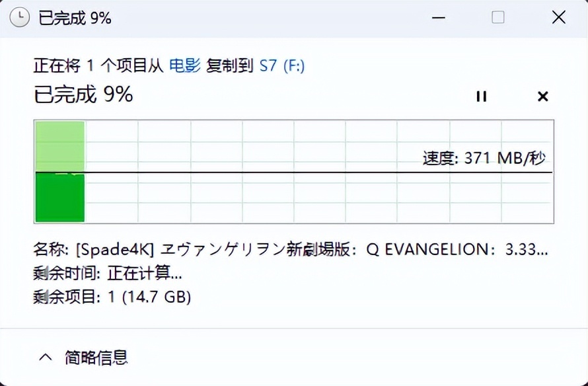Viewport: 588px width, 386px height.
Task: Click the dark green progress area
Action: [x=59, y=198]
